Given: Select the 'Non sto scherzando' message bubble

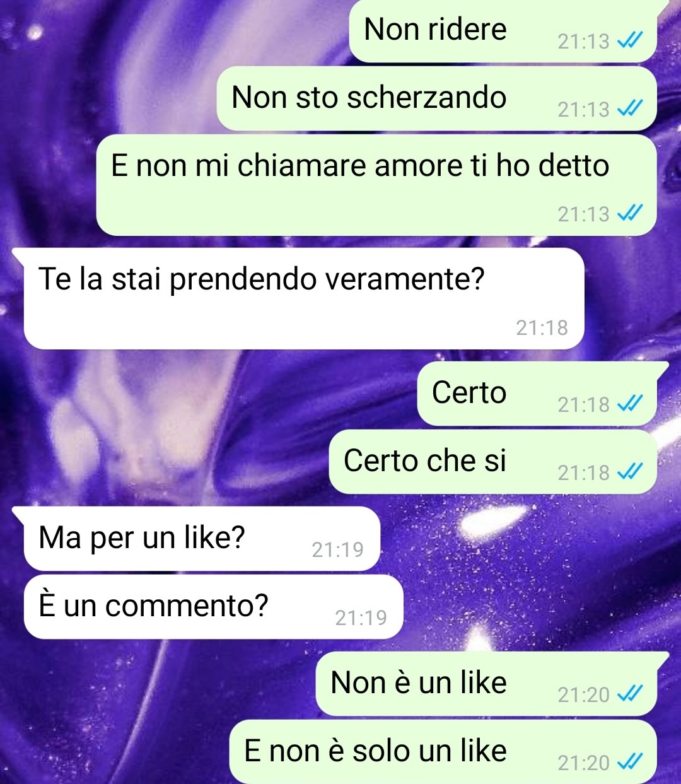Looking at the screenshot, I should [x=437, y=98].
